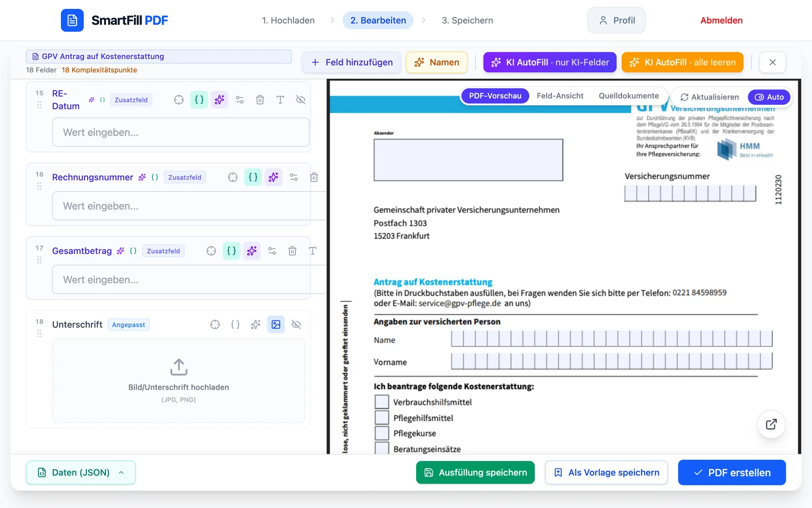This screenshot has height=508, width=812.
Task: Toggle the Auto refresh switch
Action: [769, 97]
